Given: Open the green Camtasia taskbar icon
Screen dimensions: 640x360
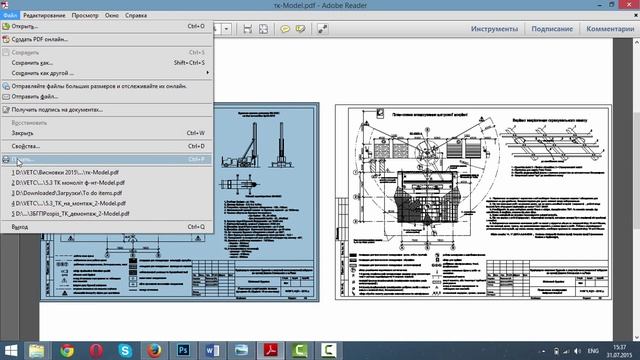Looking at the screenshot, I should coord(300,351).
